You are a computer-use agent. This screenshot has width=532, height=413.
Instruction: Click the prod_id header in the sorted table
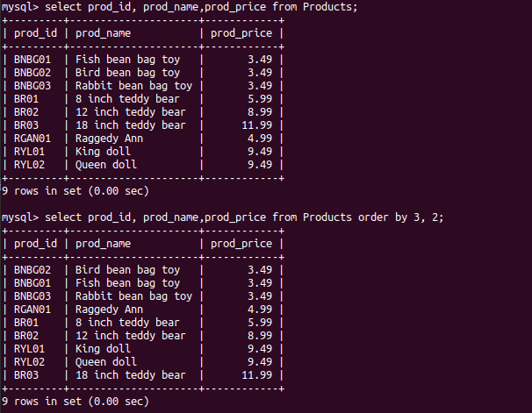point(36,244)
